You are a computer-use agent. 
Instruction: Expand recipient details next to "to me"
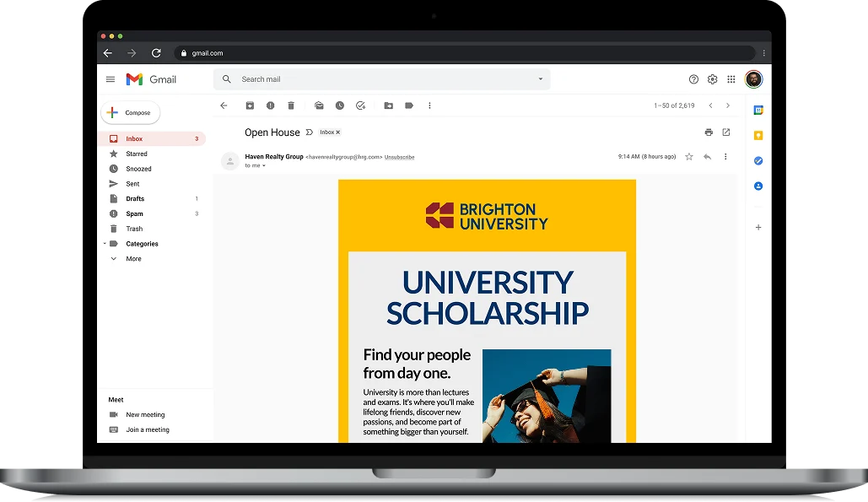click(264, 165)
